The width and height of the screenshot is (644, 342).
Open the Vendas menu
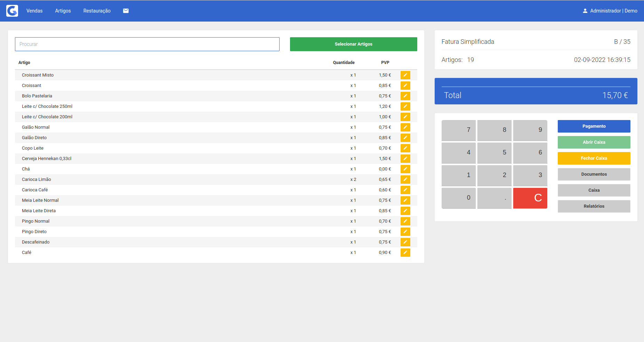click(34, 11)
